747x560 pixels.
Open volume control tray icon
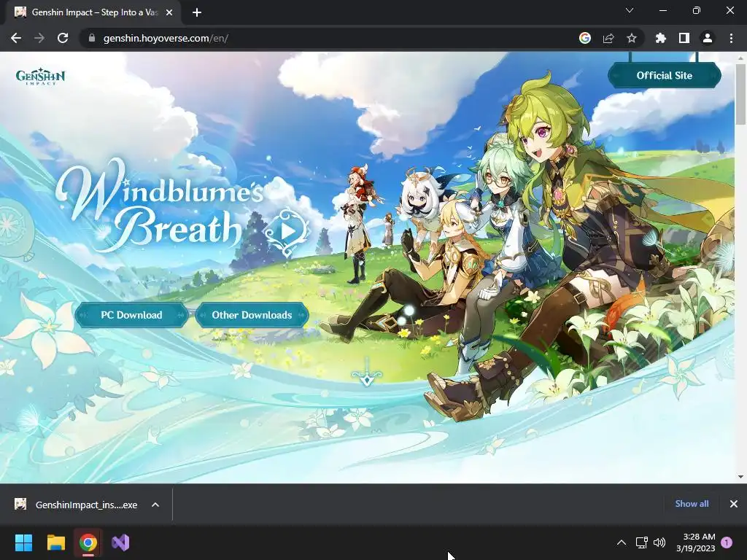(659, 542)
